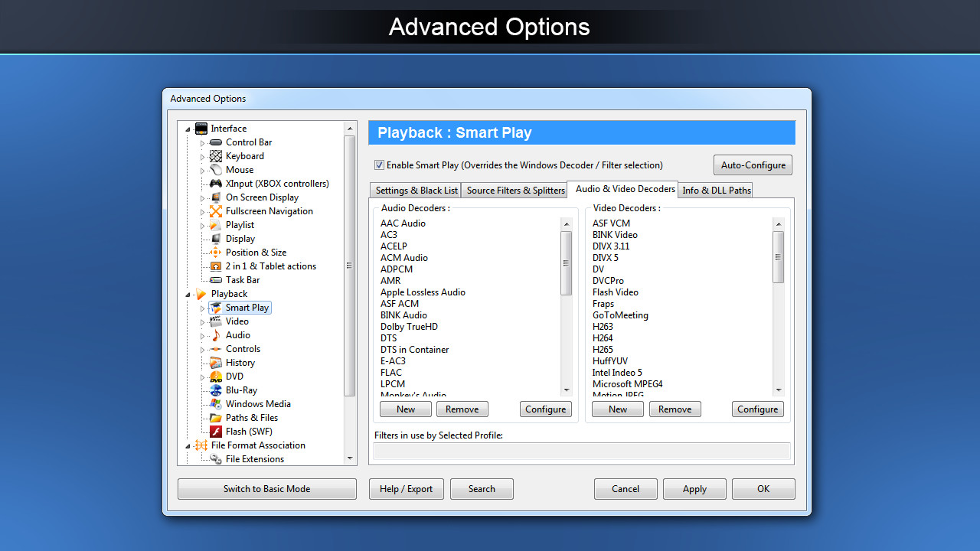Switch to the Info & DLL Paths tab

pos(715,190)
